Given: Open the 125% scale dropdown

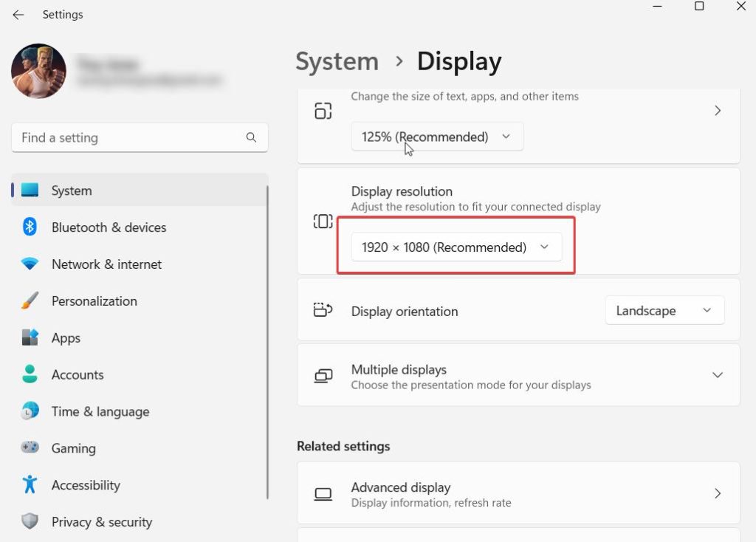Looking at the screenshot, I should pyautogui.click(x=437, y=137).
